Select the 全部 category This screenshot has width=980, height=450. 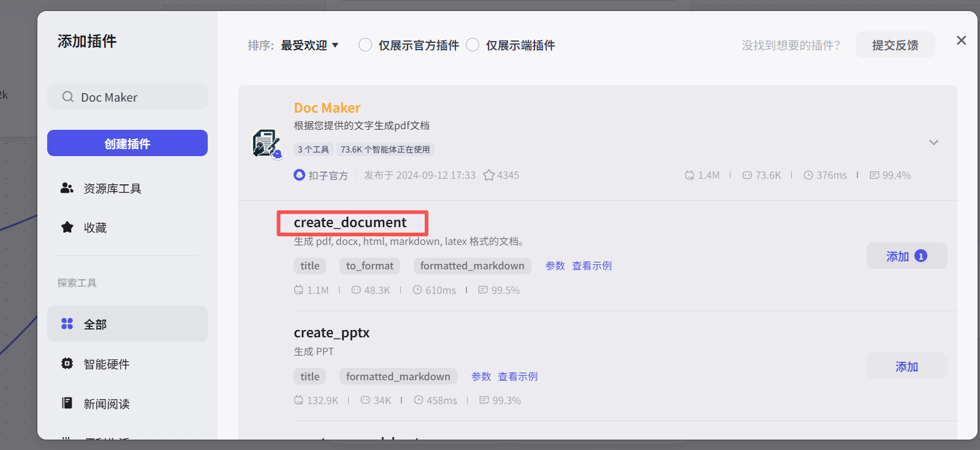[127, 324]
